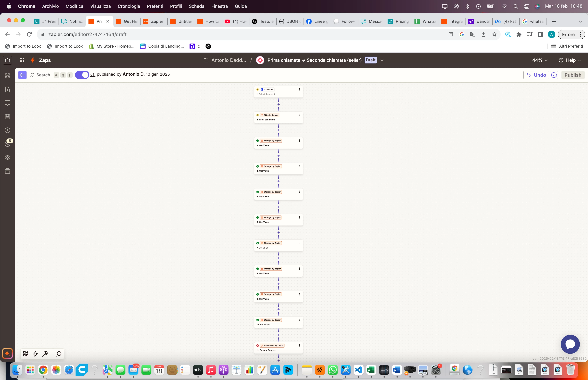Open Spotlight search in menu bar
588x380 pixels.
coord(516,6)
